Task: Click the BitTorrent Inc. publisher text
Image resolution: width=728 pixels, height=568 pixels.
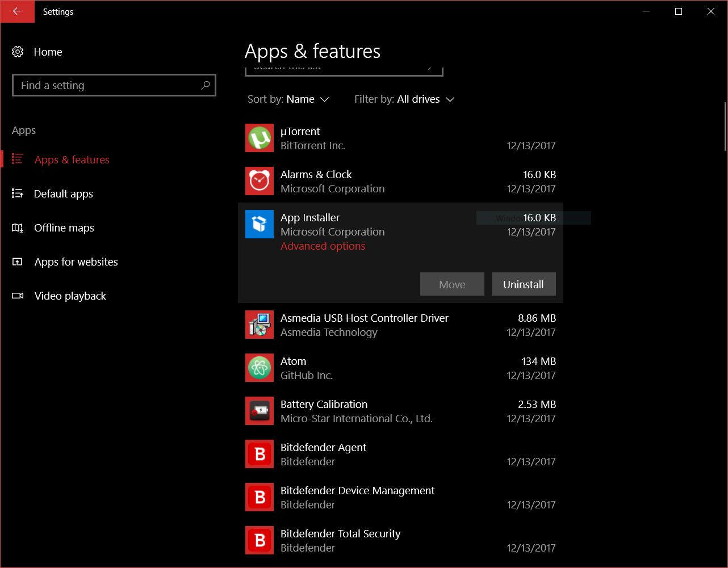Action: (x=313, y=146)
